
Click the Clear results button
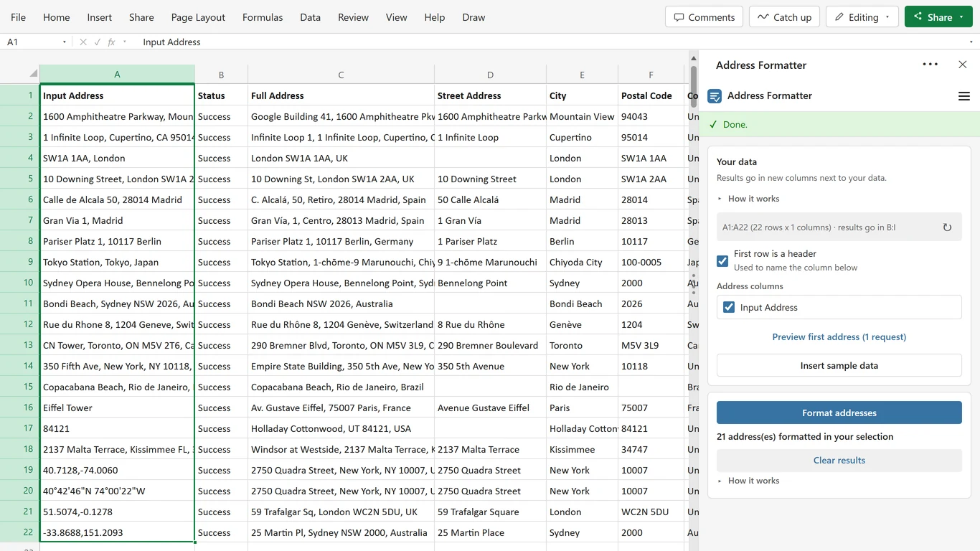click(839, 460)
